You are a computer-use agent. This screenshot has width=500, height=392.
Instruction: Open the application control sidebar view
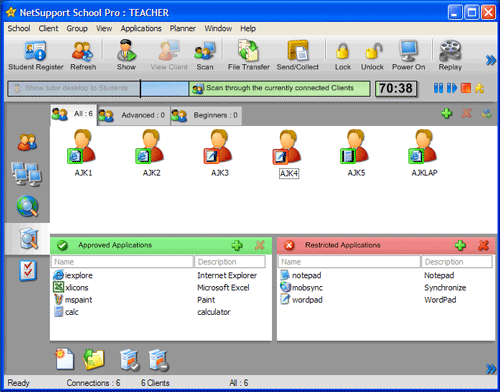28,238
